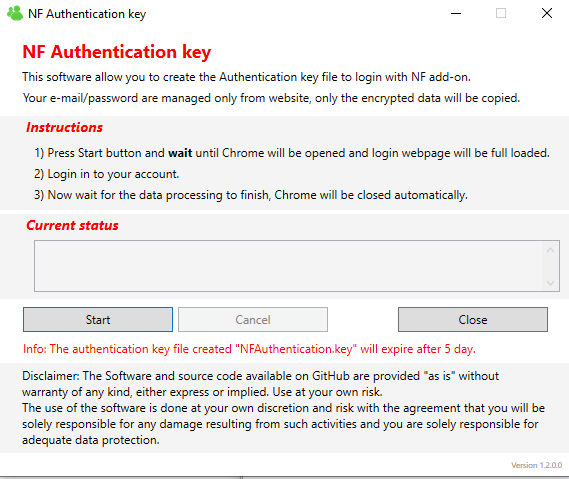569x479 pixels.
Task: Click the greyed-out Cancel button
Action: [253, 320]
